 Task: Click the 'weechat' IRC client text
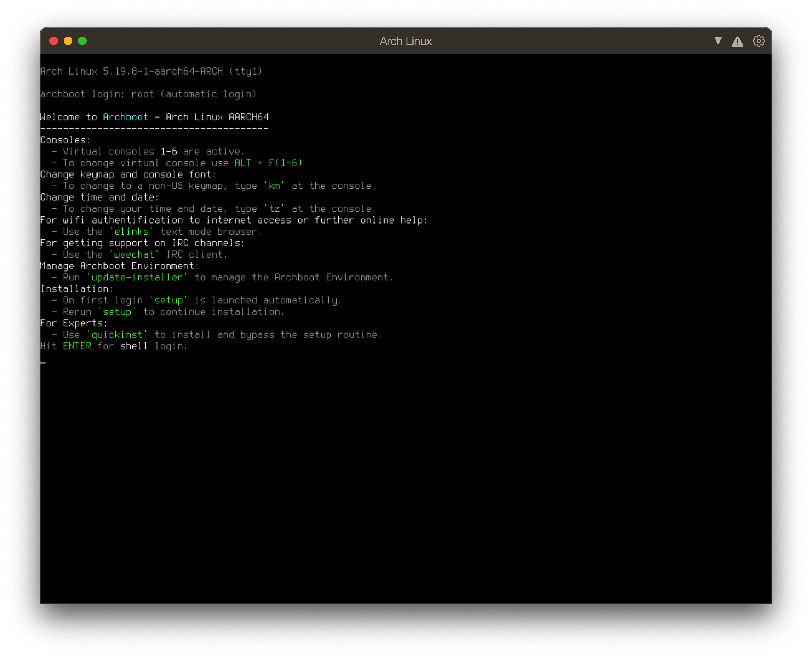click(134, 254)
